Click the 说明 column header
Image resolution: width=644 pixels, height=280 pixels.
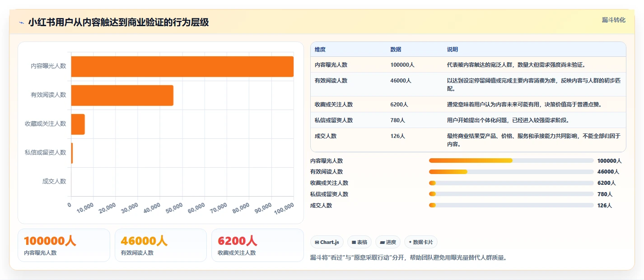tap(453, 49)
